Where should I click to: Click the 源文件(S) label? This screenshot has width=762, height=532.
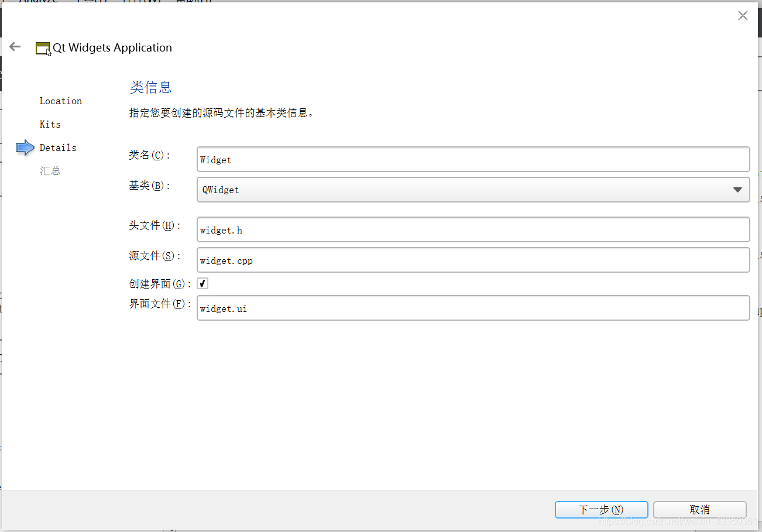click(155, 256)
